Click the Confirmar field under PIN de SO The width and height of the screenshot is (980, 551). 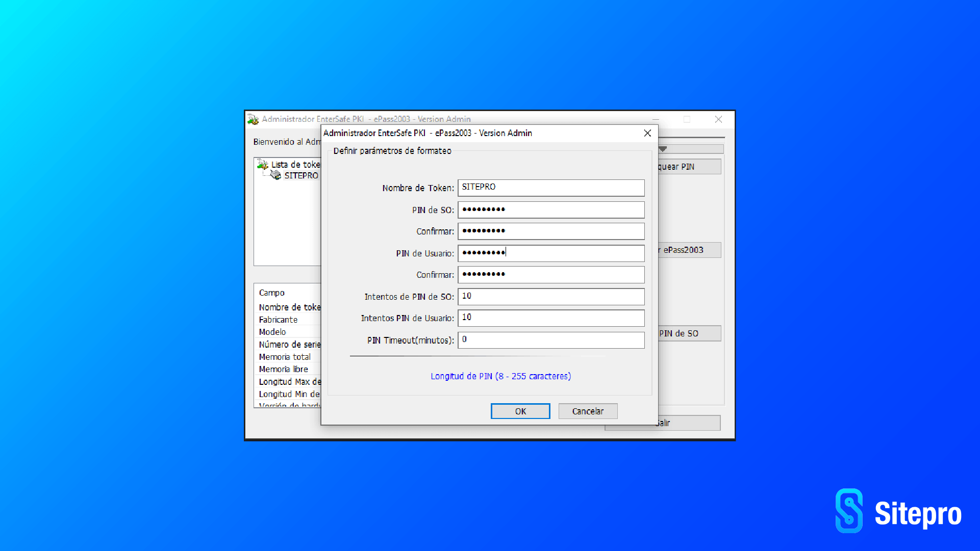[551, 231]
